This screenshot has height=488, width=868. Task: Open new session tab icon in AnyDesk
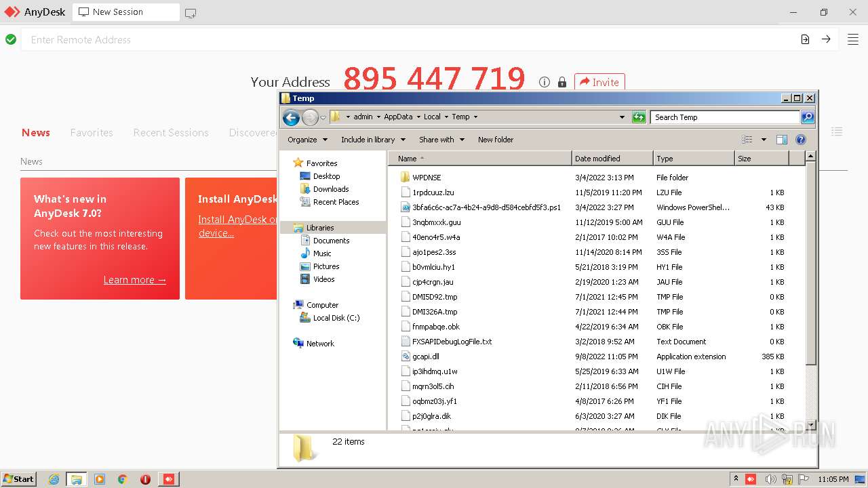click(191, 12)
